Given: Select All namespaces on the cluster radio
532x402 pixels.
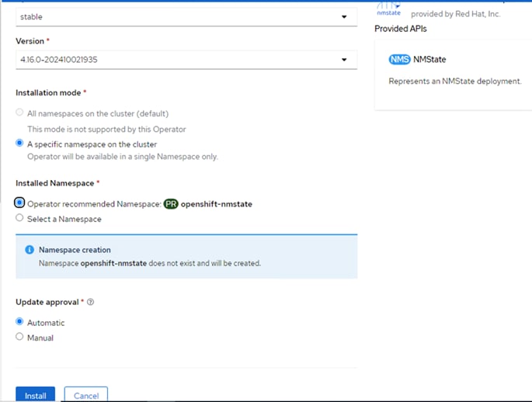Looking at the screenshot, I should [19, 113].
